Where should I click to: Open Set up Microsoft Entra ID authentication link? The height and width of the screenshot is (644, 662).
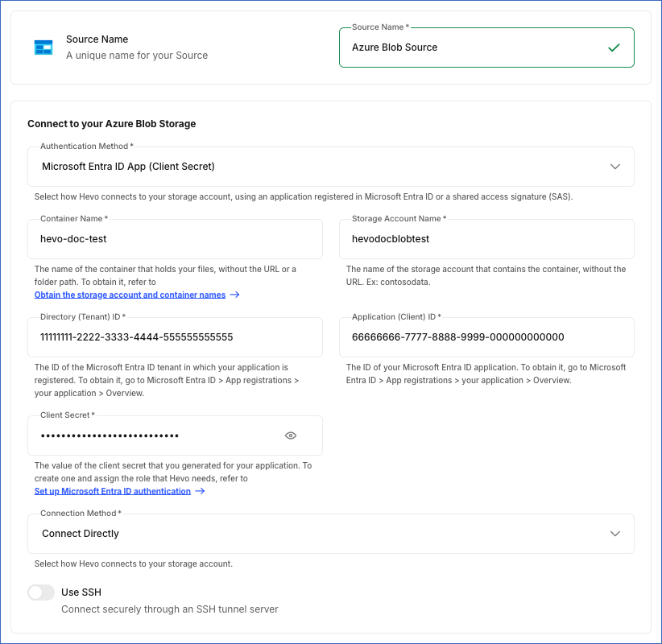[112, 491]
